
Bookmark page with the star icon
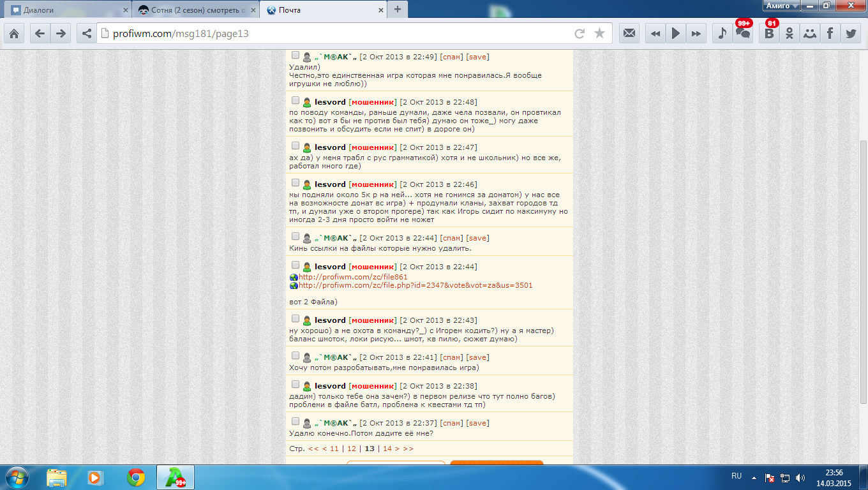coord(599,33)
